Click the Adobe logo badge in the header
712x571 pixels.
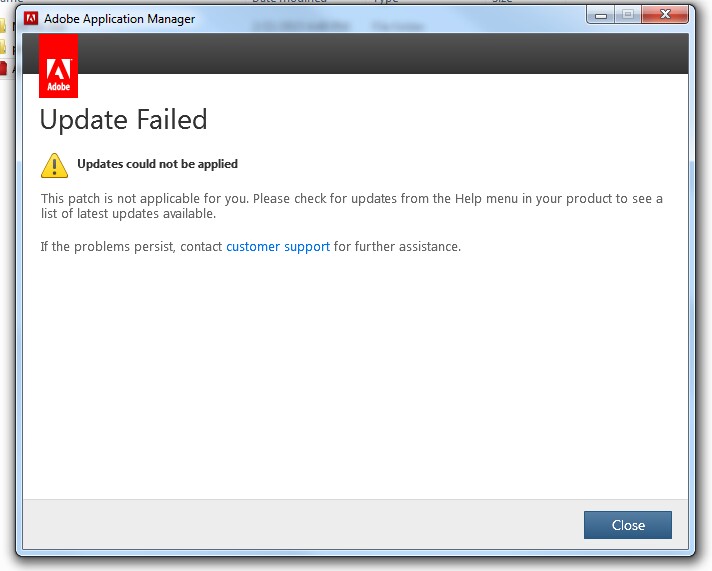tap(59, 66)
